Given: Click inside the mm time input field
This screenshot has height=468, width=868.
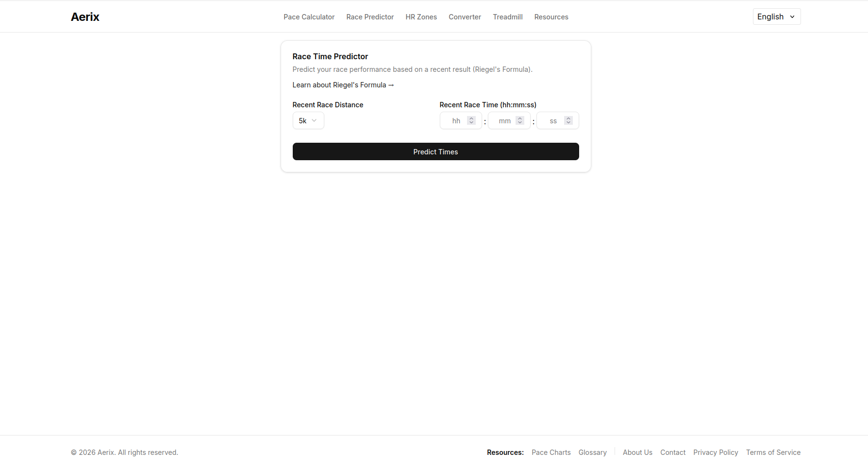Looking at the screenshot, I should click(x=505, y=120).
